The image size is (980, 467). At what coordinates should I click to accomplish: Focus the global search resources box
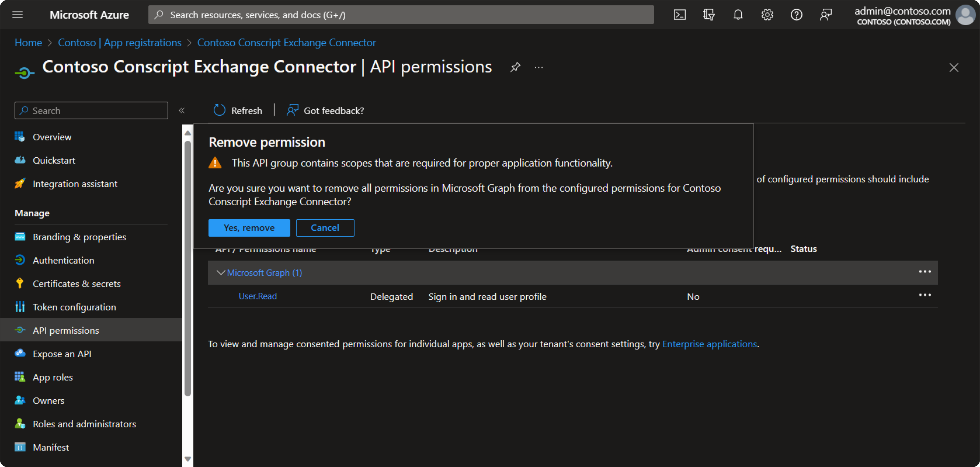point(401,15)
